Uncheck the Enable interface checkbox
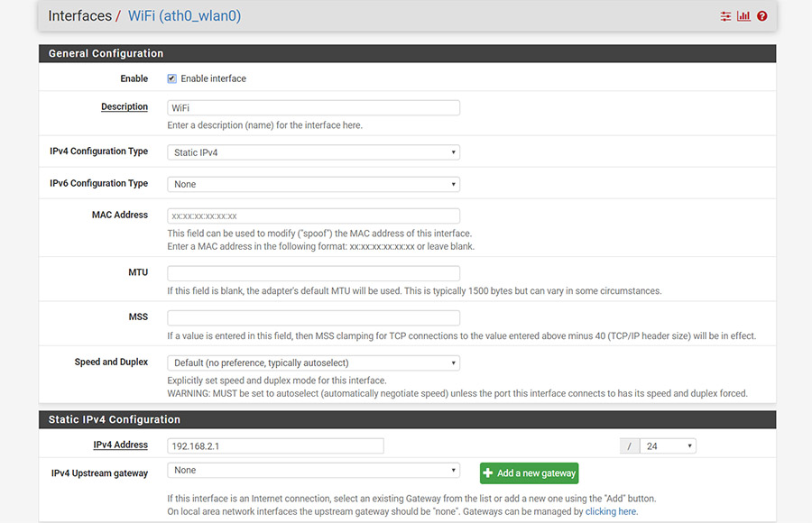This screenshot has height=523, width=812. pyautogui.click(x=172, y=78)
